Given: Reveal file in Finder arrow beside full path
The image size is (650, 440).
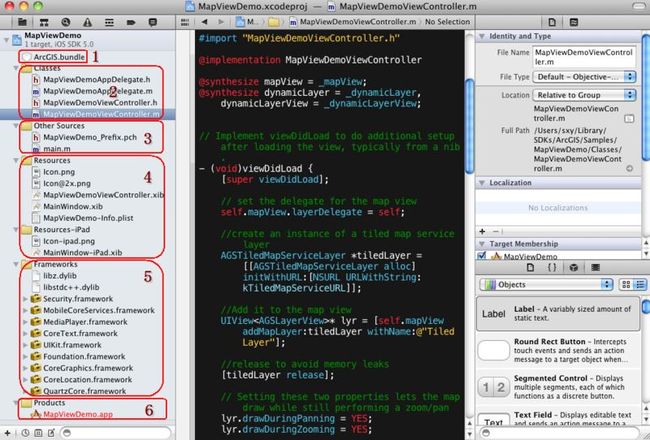Looking at the screenshot, I should [x=629, y=168].
